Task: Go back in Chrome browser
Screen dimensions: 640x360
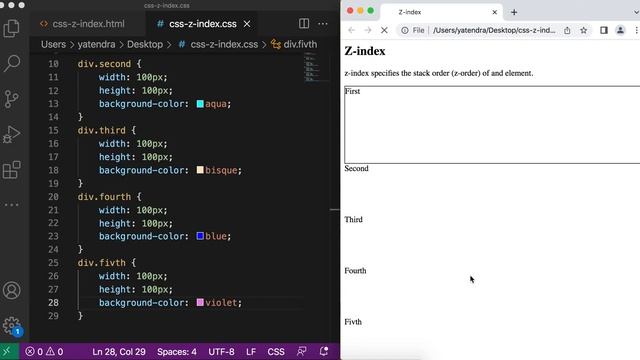Action: tap(351, 30)
